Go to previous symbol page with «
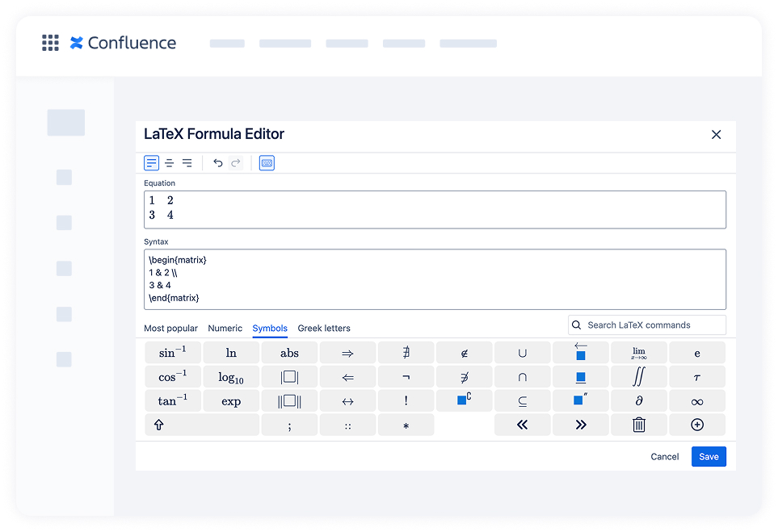The width and height of the screenshot is (778, 532). pyautogui.click(x=523, y=425)
